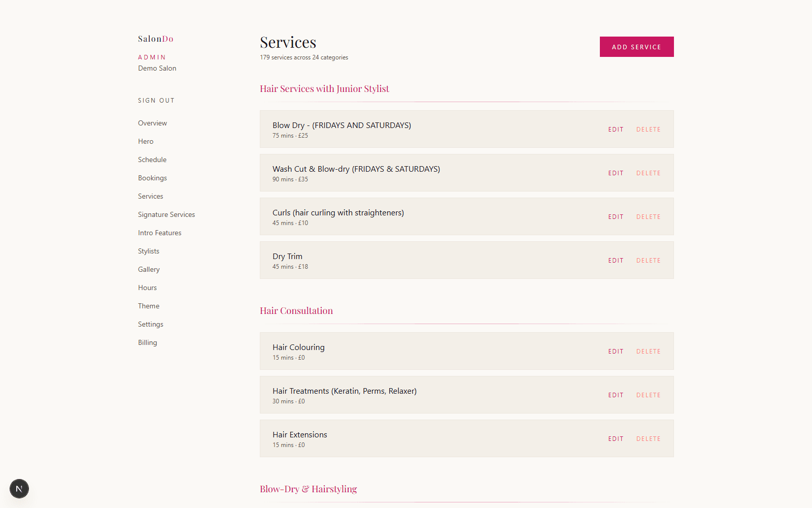Delete the Hair Extensions consultation

pyautogui.click(x=649, y=439)
